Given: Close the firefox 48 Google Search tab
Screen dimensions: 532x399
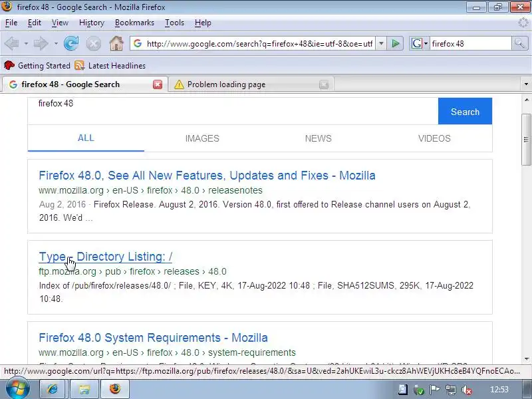Looking at the screenshot, I should click(x=158, y=84).
